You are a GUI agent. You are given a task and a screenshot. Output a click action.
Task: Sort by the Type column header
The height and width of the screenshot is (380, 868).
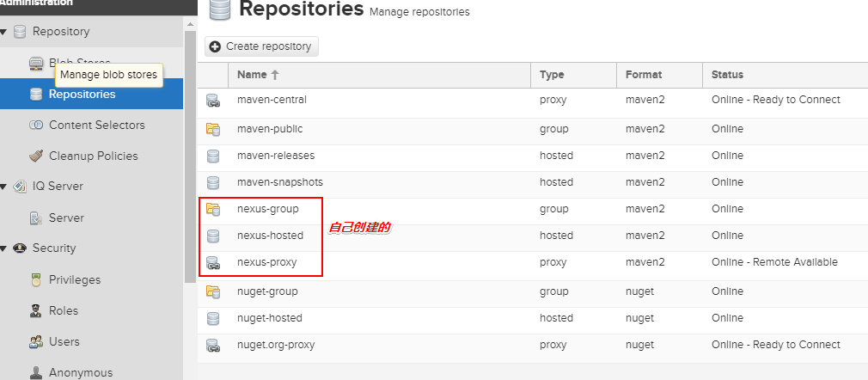click(573, 75)
